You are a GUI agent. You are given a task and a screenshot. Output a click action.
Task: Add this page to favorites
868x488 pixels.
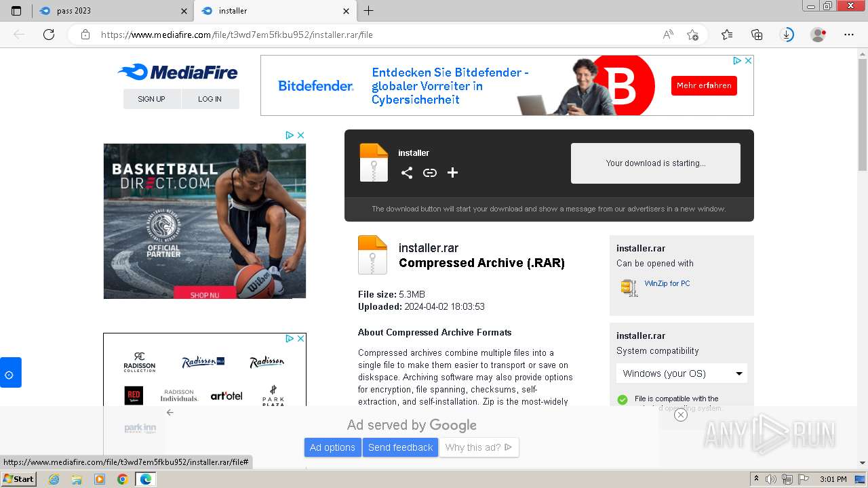(692, 35)
